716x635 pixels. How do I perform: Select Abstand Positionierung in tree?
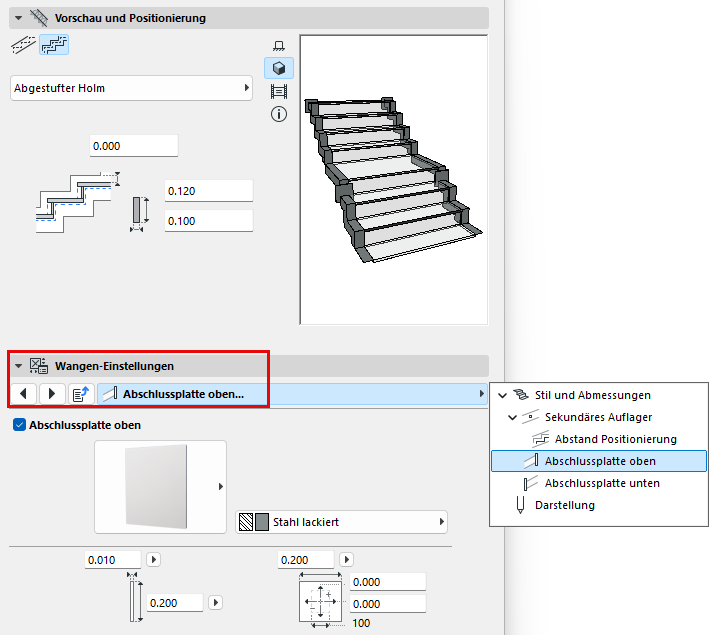[616, 439]
